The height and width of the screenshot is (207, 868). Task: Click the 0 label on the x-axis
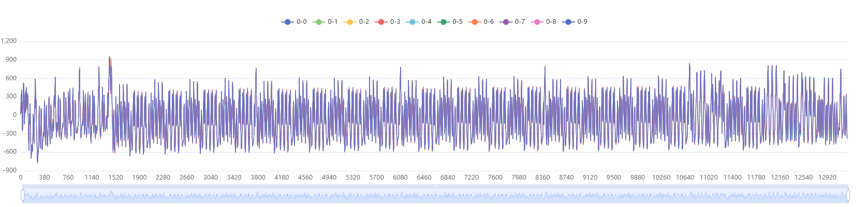(x=21, y=178)
